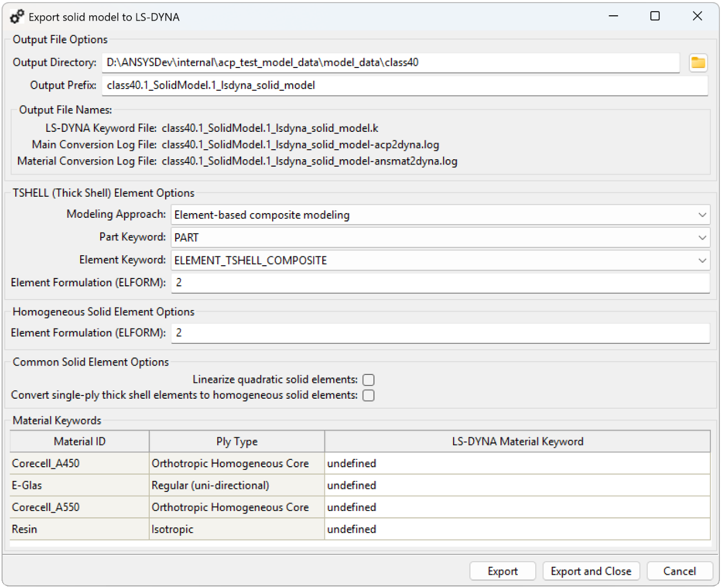Click the application gear icon in title bar
This screenshot has height=588, width=722.
coord(16,16)
